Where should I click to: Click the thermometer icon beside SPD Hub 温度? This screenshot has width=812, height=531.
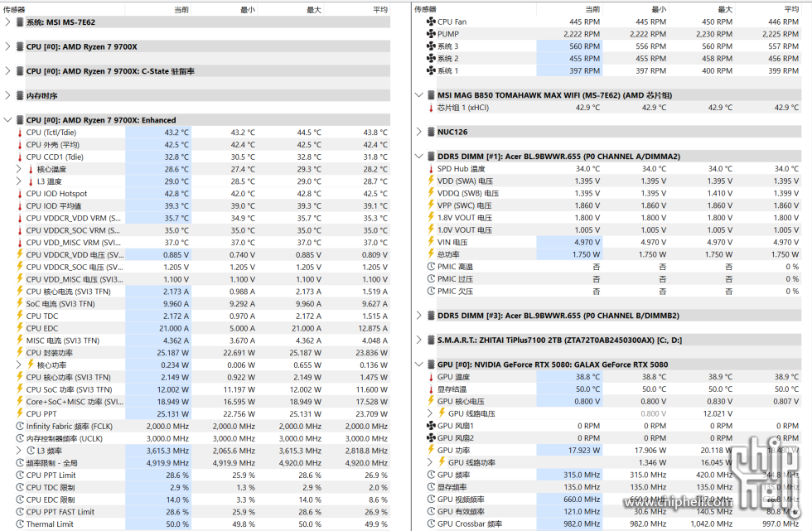pos(431,169)
